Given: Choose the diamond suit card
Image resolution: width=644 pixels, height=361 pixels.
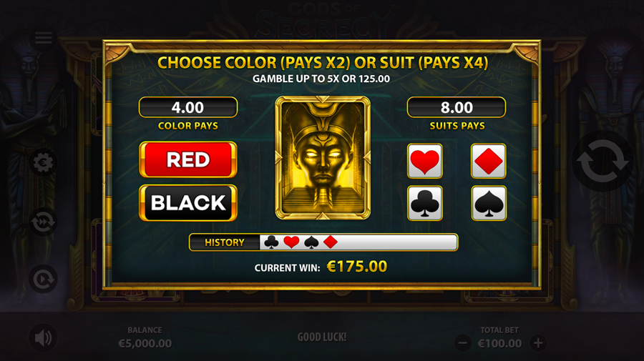Looking at the screenshot, I should coord(488,161).
